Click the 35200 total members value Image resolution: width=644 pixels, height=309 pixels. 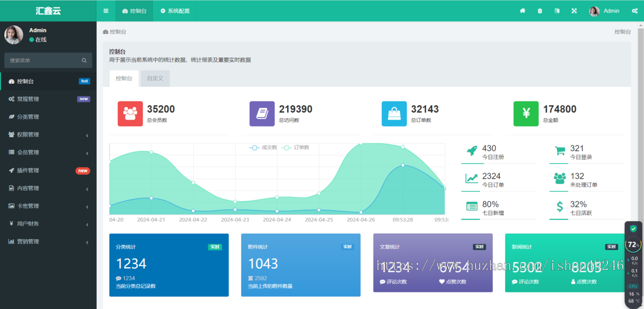click(161, 109)
